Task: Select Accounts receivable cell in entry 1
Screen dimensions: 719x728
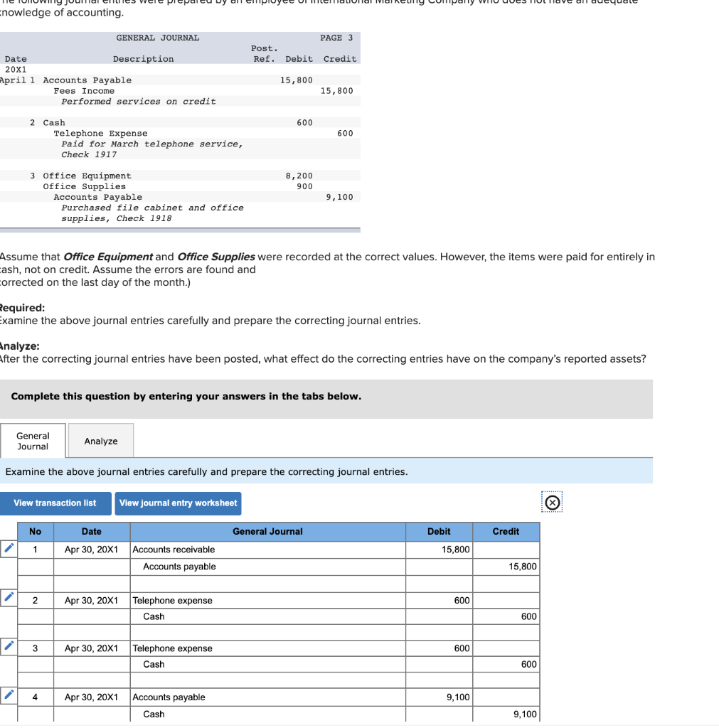Action: 267,550
